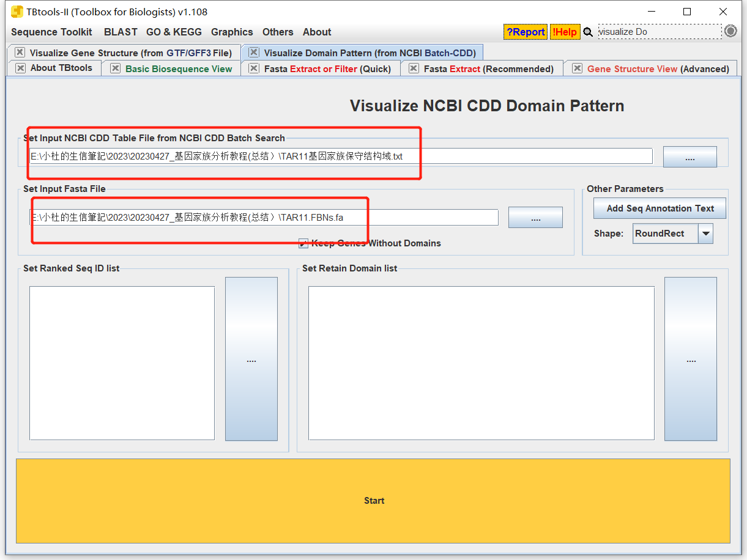Click the search box containing 'visualize Do'
This screenshot has width=747, height=560.
coord(660,32)
